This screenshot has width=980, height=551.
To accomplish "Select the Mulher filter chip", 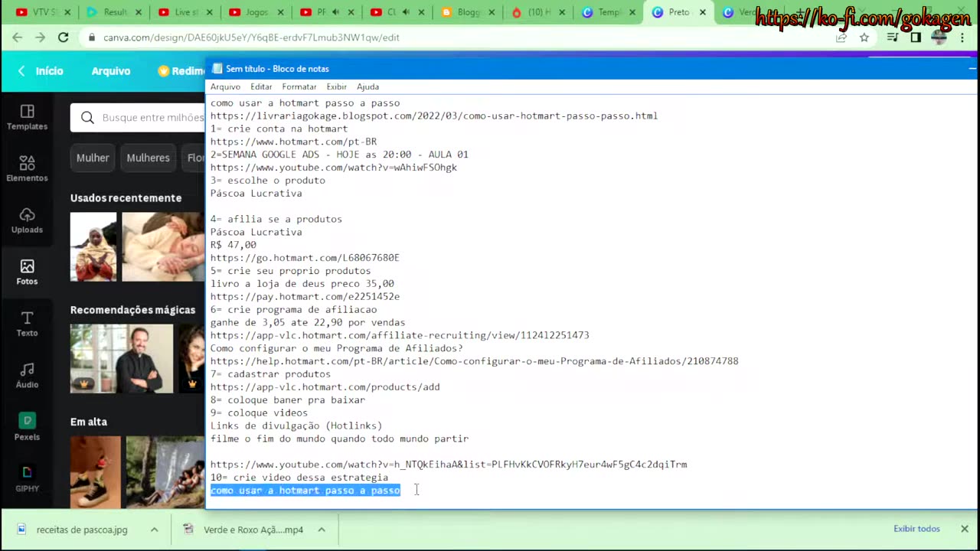I will (93, 158).
